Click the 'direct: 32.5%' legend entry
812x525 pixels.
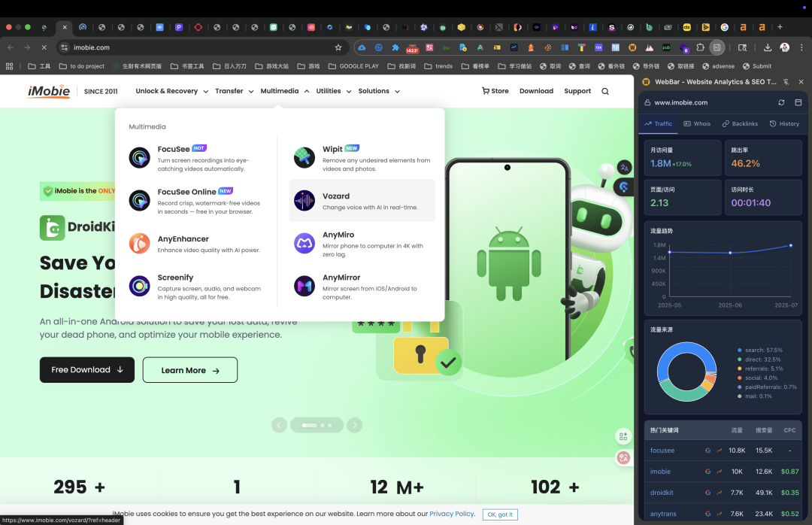pos(759,360)
